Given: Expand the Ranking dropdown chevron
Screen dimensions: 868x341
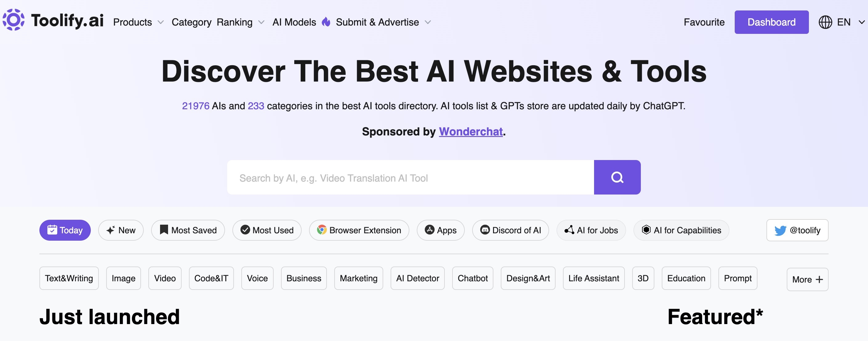Looking at the screenshot, I should coord(261,22).
